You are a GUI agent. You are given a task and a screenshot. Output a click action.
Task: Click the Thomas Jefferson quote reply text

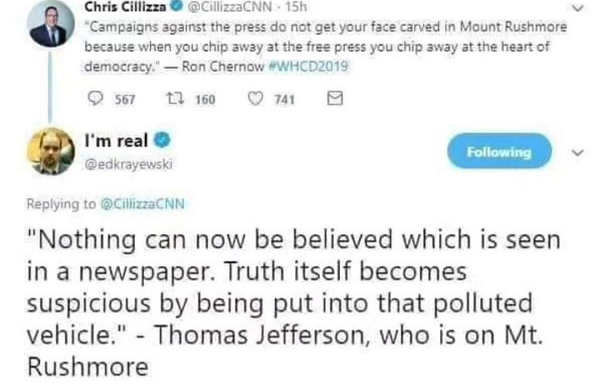293,302
